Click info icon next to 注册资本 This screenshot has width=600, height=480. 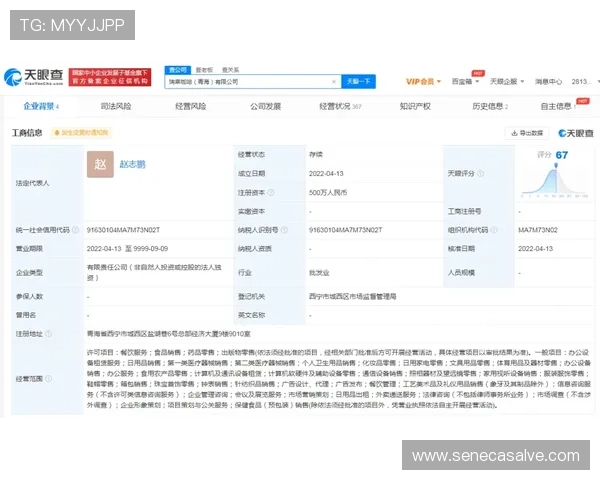tap(271, 193)
